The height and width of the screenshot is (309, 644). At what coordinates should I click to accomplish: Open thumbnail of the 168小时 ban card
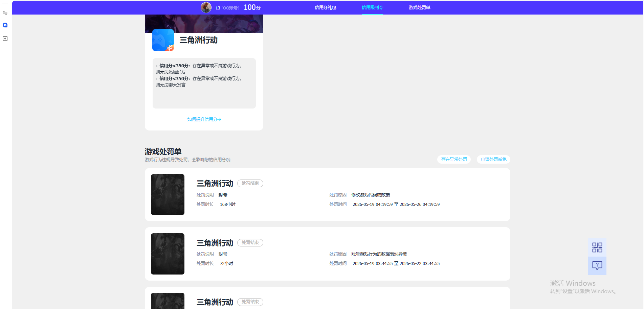click(x=168, y=194)
